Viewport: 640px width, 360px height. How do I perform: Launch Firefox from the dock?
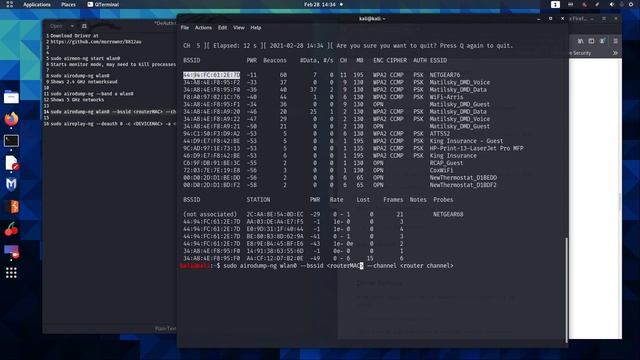[11, 119]
